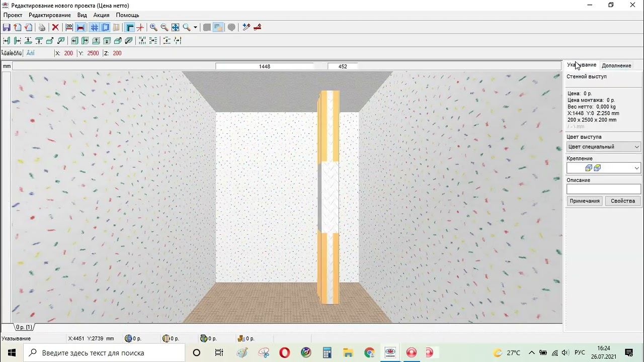
Task: Open the Windows Start menu
Action: 12,352
